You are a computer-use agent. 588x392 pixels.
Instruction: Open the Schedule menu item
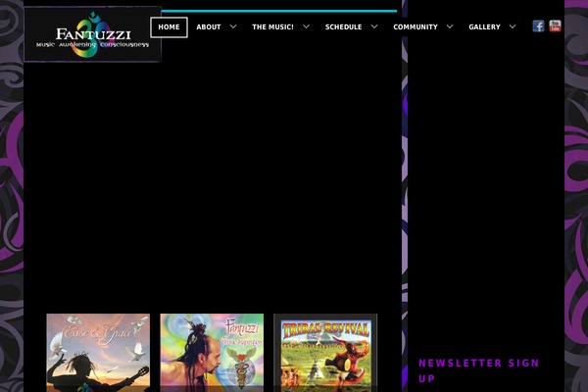pos(344,27)
